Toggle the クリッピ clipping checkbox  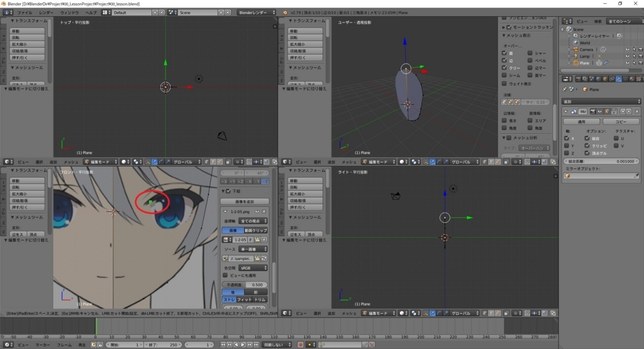click(x=587, y=146)
